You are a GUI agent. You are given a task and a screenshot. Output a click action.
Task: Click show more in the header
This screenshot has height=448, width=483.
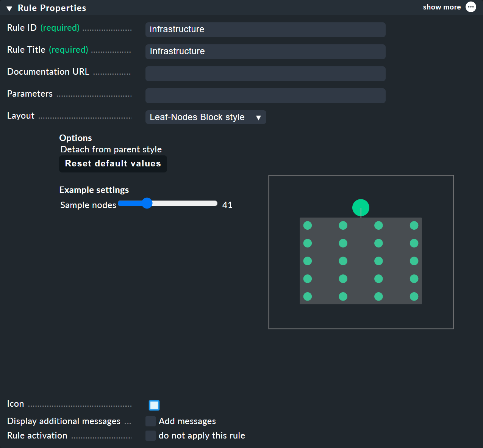click(442, 7)
